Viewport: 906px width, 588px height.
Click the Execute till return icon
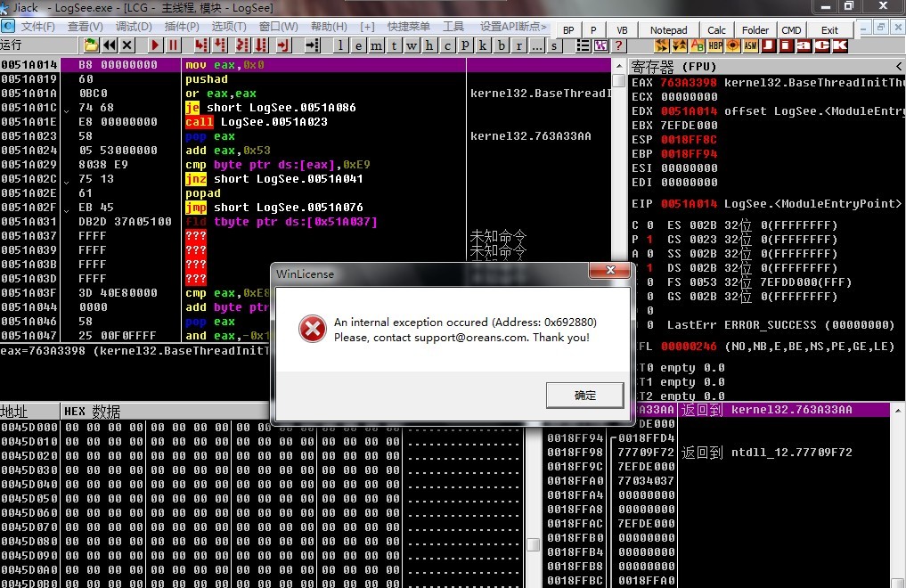[283, 45]
